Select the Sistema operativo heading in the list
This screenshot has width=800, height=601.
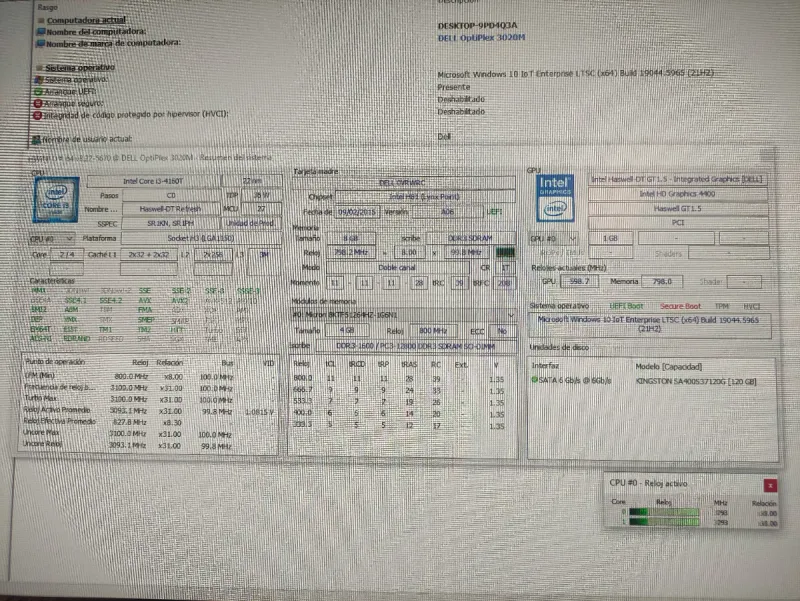(80, 67)
